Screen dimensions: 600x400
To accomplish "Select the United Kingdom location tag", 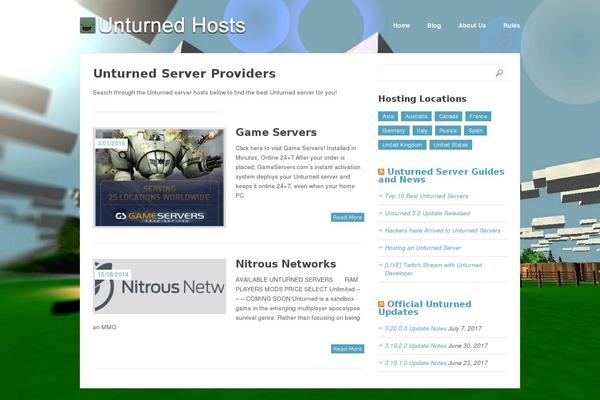I will [x=402, y=145].
